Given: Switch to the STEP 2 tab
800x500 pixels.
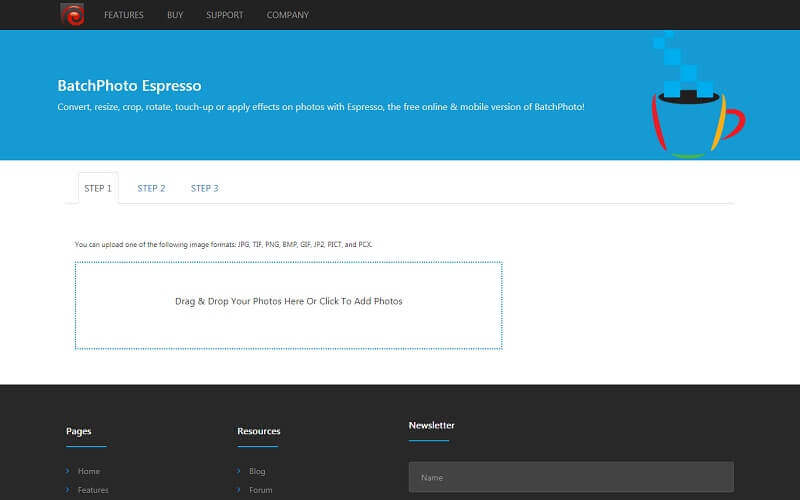Looking at the screenshot, I should [151, 188].
